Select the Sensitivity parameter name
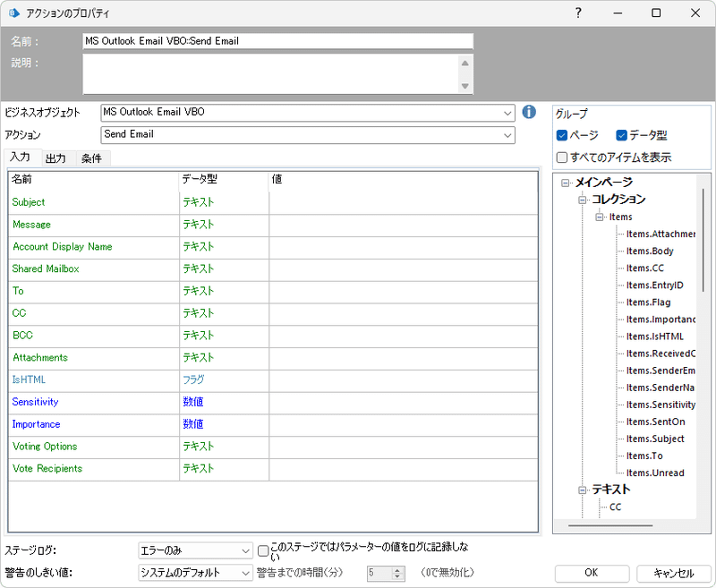Screen dimensions: 716x588 click(35, 402)
